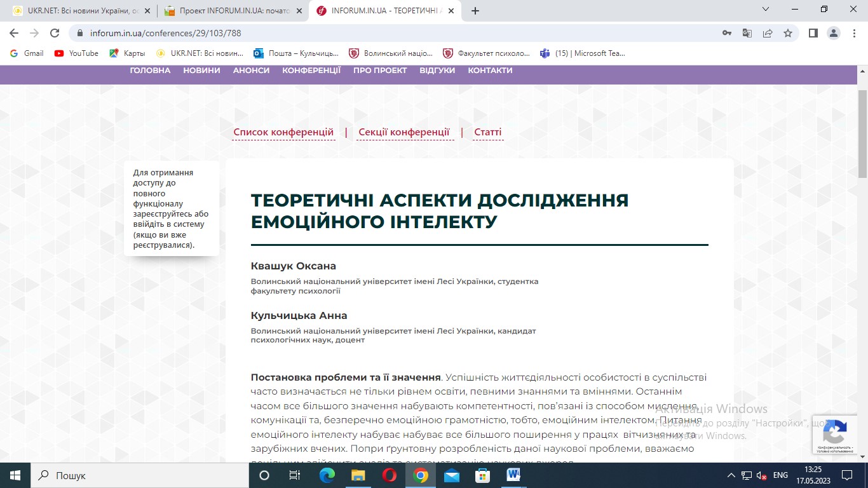Open Task View from the taskbar

pyautogui.click(x=294, y=475)
